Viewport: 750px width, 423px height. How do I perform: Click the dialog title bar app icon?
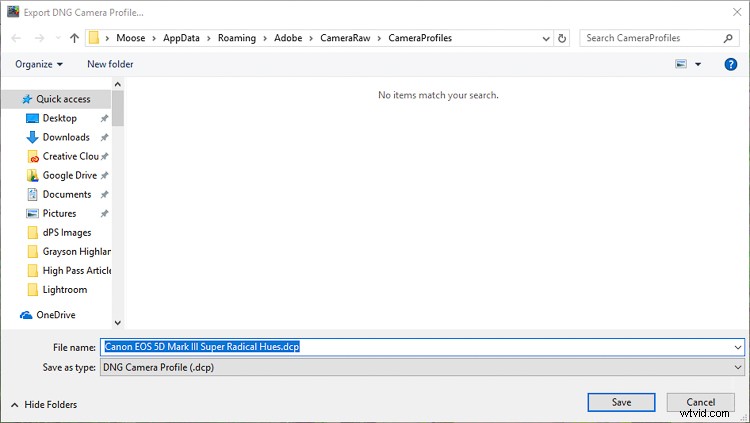pyautogui.click(x=13, y=11)
